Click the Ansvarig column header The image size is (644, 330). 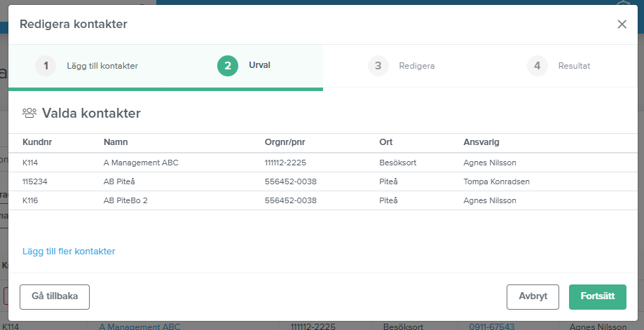click(481, 142)
